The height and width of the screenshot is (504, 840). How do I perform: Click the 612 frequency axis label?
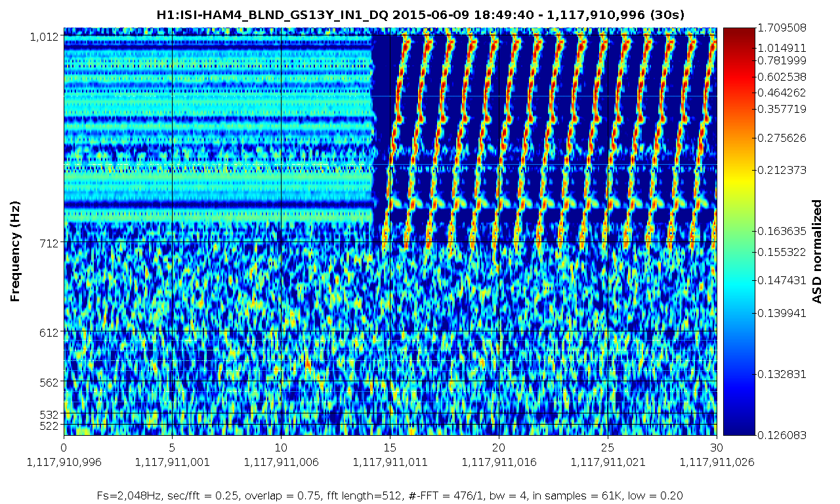[50, 331]
